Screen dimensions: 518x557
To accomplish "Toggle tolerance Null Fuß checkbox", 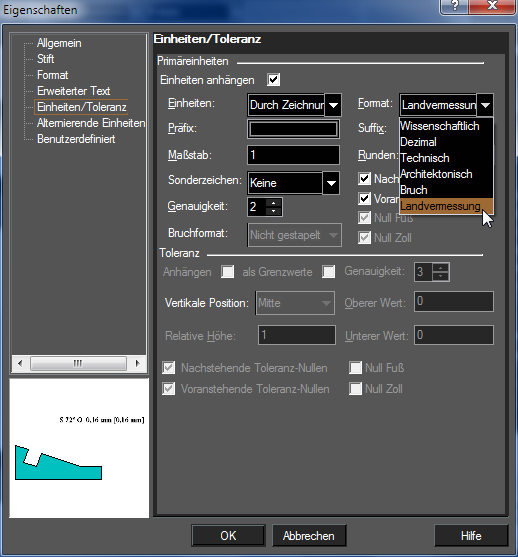I will pyautogui.click(x=355, y=368).
